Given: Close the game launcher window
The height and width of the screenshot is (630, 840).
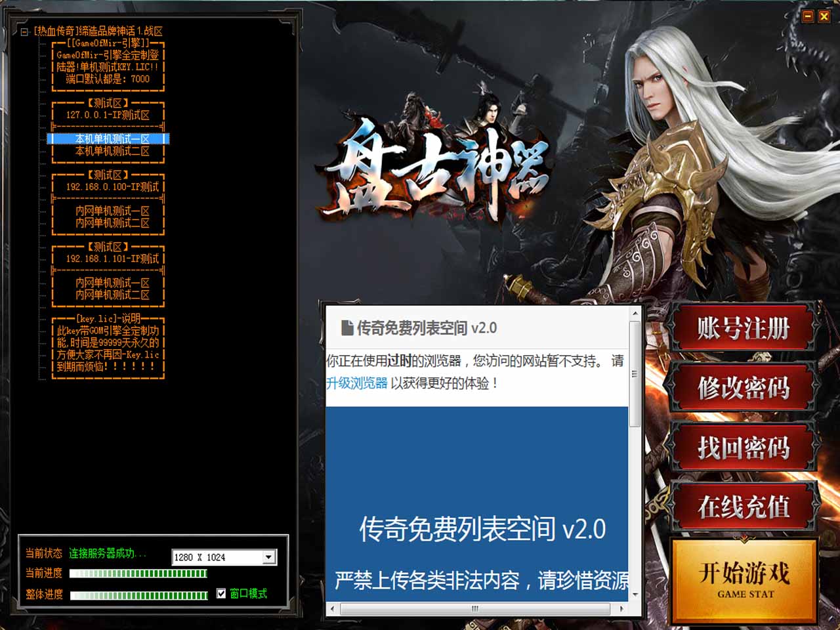Looking at the screenshot, I should click(x=824, y=16).
